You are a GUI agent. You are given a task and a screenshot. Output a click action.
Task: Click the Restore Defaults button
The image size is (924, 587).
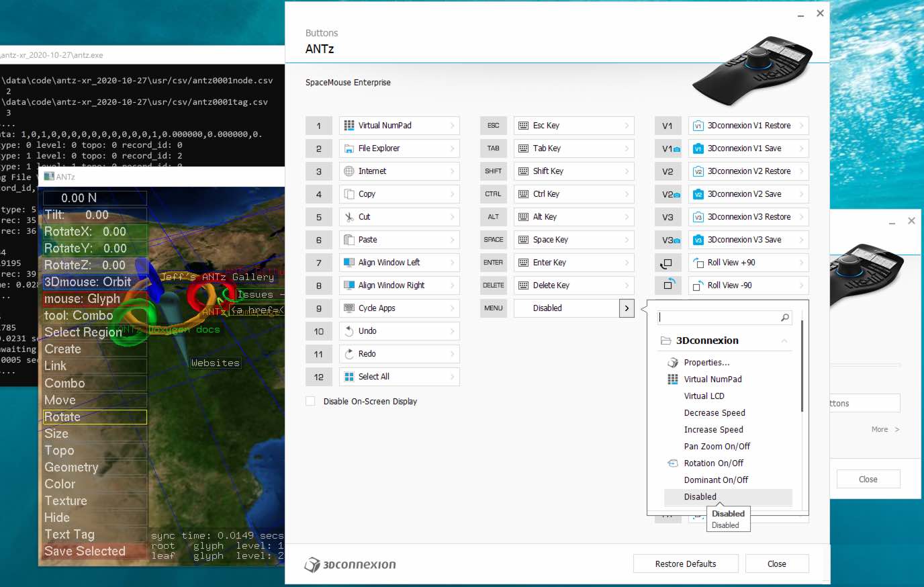pyautogui.click(x=686, y=563)
